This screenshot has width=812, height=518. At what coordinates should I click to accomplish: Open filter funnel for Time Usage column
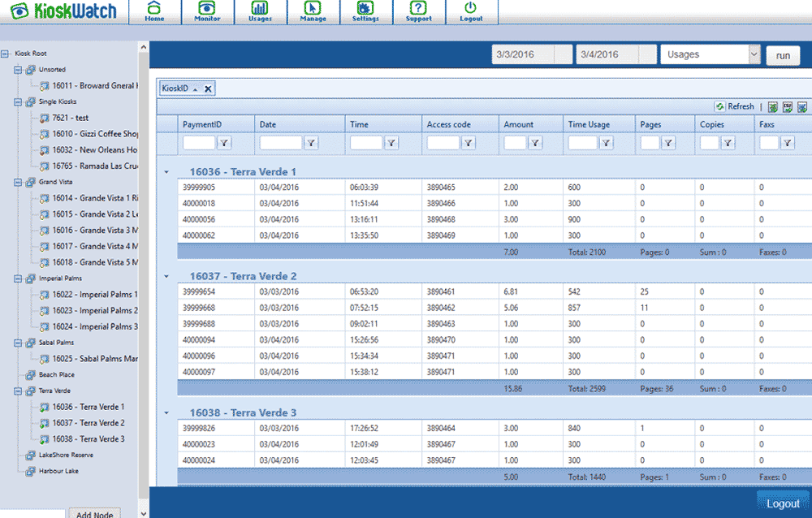coord(606,143)
